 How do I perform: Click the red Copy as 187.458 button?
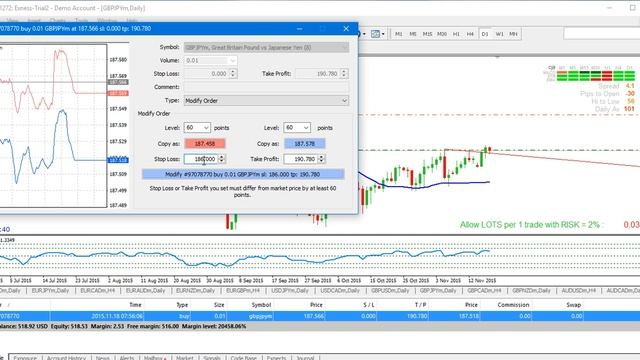(205, 144)
